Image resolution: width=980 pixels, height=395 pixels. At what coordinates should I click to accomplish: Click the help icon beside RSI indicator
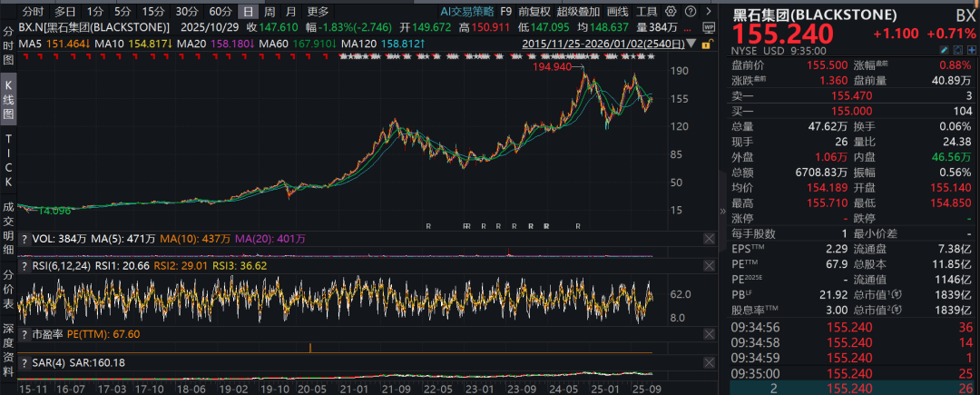(x=24, y=266)
